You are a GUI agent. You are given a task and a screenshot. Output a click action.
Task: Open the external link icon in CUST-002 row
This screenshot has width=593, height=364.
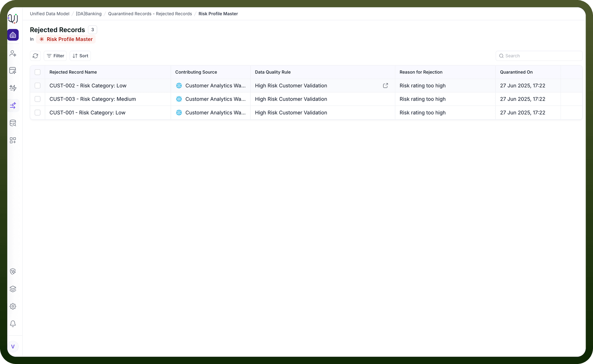tap(385, 86)
